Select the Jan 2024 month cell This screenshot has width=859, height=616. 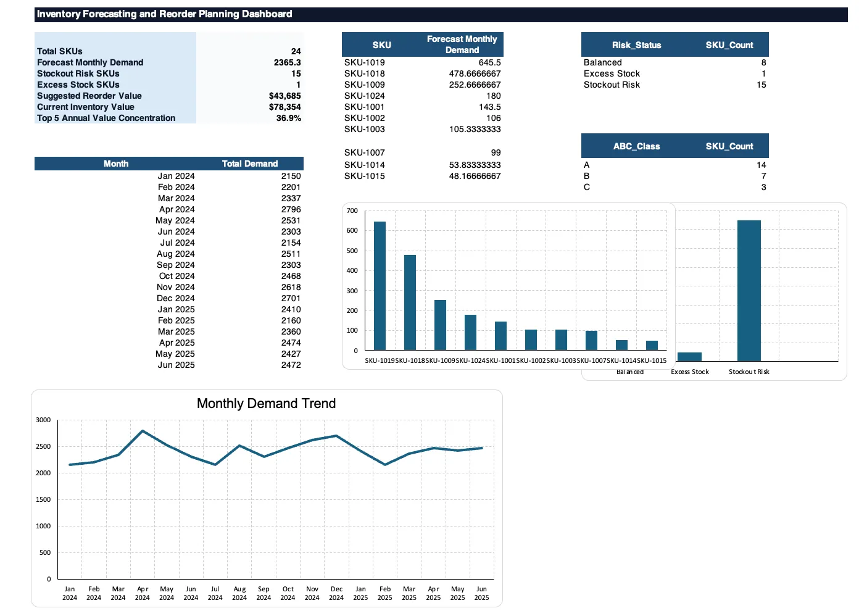(x=176, y=176)
